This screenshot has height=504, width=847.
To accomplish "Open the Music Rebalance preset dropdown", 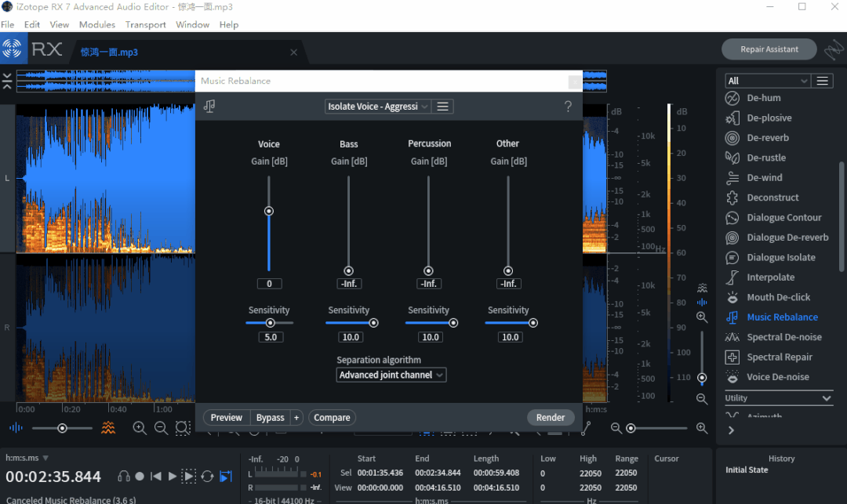I will (x=377, y=107).
